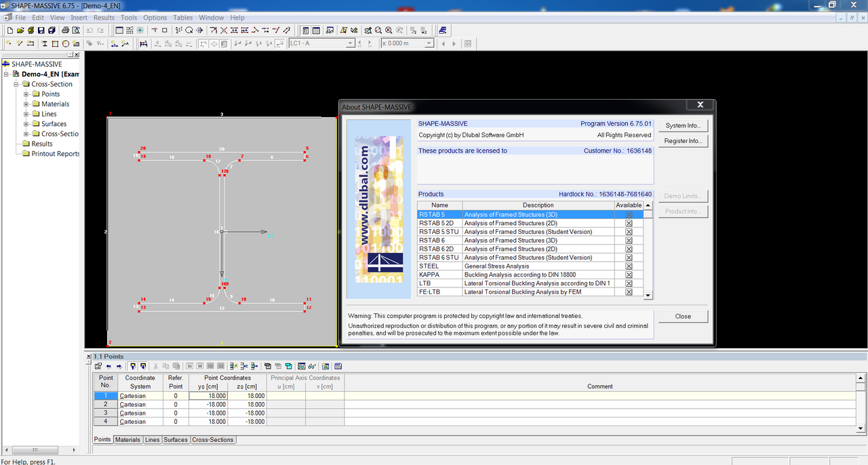Viewport: 868px width, 465px height.
Task: Click the table properties icon in table toolbar
Action: (98, 366)
